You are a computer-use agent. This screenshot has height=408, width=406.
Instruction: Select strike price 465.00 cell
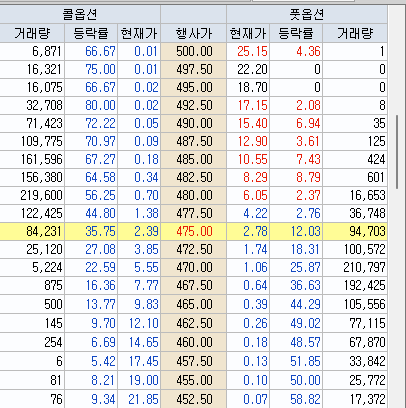click(194, 304)
